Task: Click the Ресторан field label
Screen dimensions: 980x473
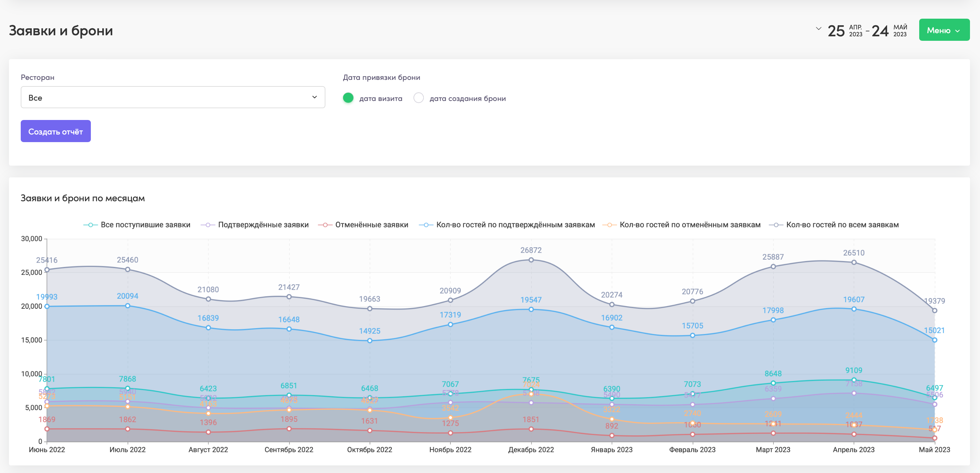Action: click(38, 77)
